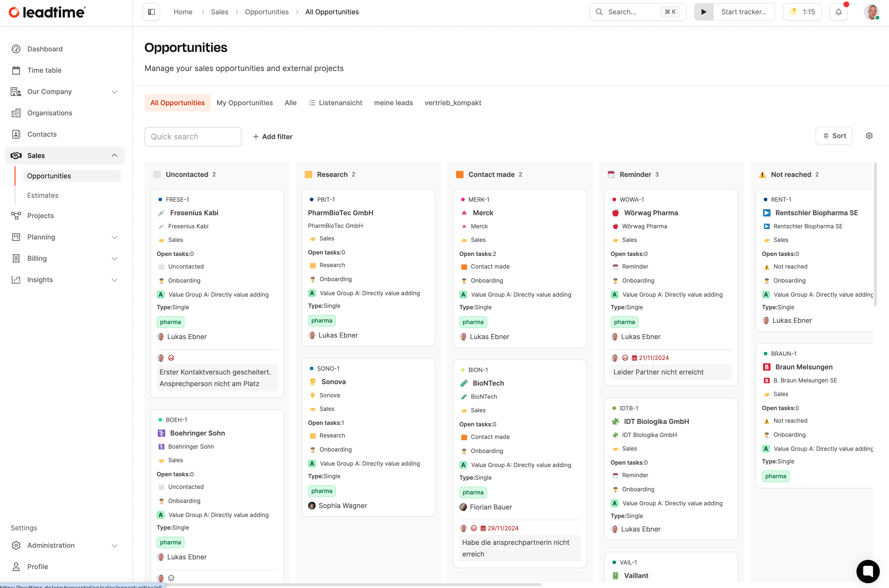This screenshot has width=889, height=588.
Task: Open the Sort options button
Action: (x=834, y=136)
